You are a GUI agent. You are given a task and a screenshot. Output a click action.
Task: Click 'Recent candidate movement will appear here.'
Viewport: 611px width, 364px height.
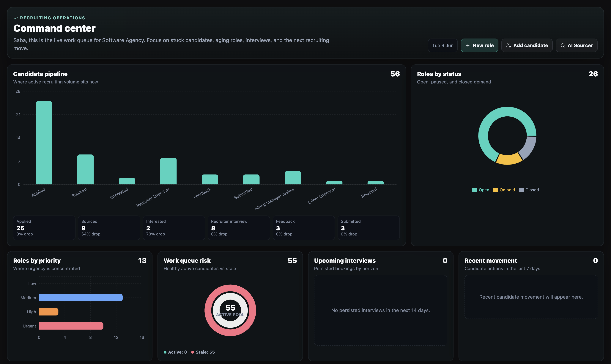[531, 297]
